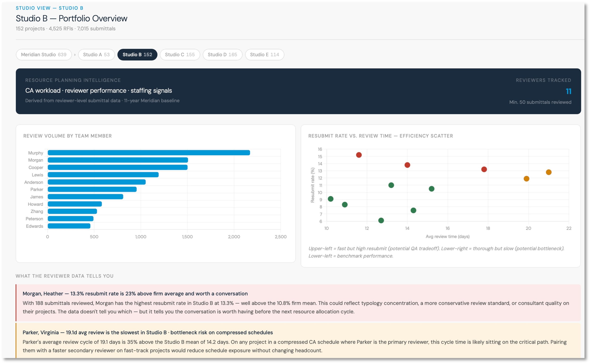Click the orange dot near 20 days
591x364 pixels.
click(x=527, y=179)
